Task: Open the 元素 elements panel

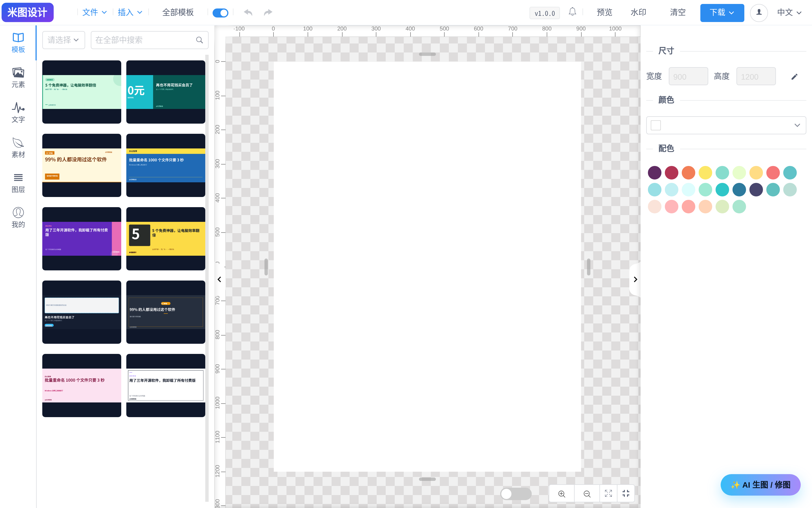Action: pyautogui.click(x=18, y=78)
